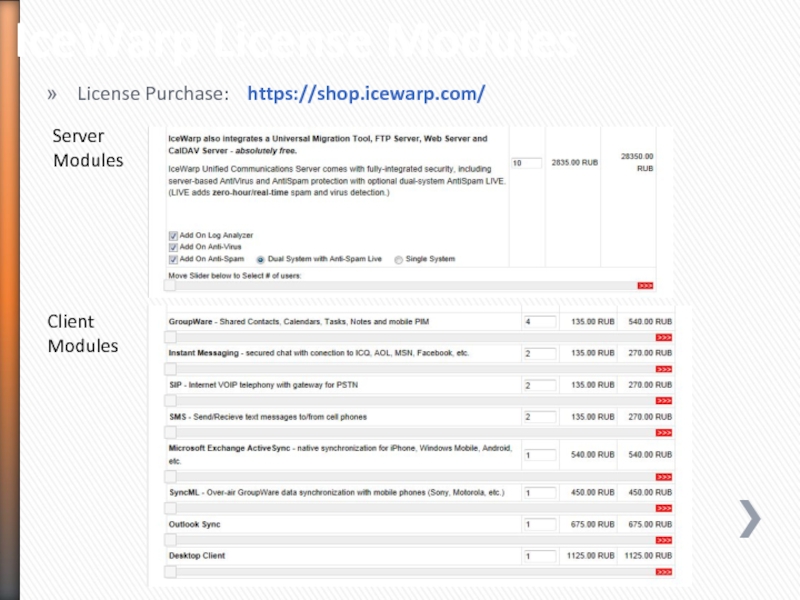Click SIP quantity input field

coord(540,385)
